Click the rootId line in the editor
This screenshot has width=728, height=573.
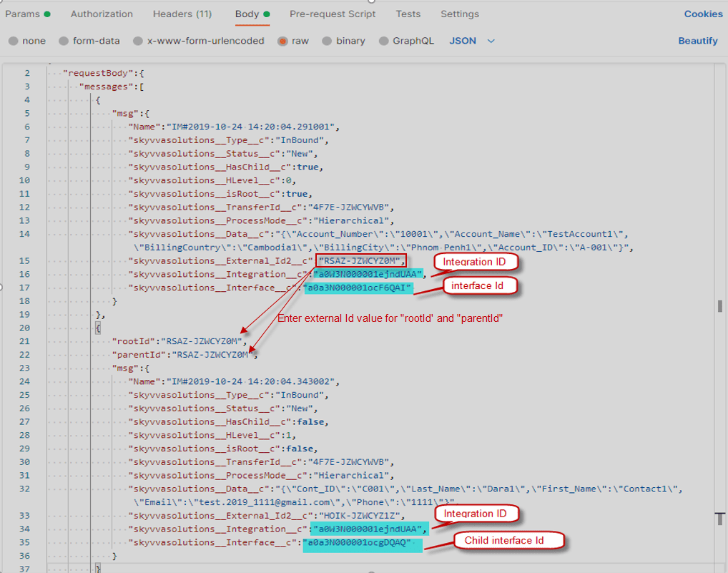tap(180, 341)
